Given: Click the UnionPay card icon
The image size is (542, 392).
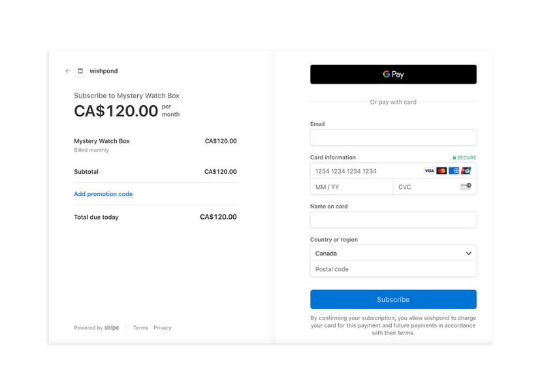Looking at the screenshot, I should pyautogui.click(x=466, y=171).
